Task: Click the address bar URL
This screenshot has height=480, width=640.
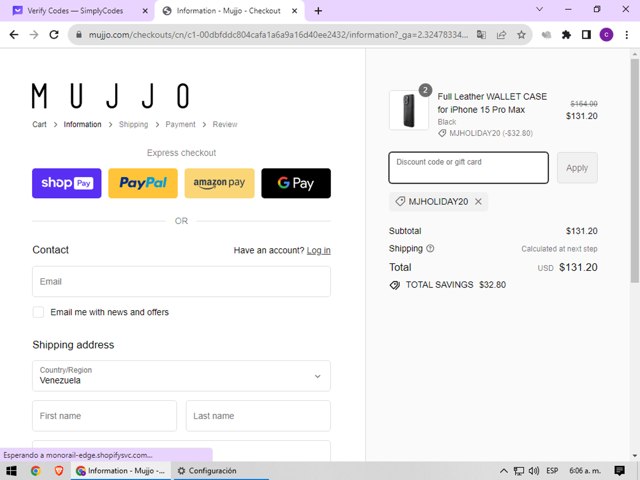Action: [278, 35]
